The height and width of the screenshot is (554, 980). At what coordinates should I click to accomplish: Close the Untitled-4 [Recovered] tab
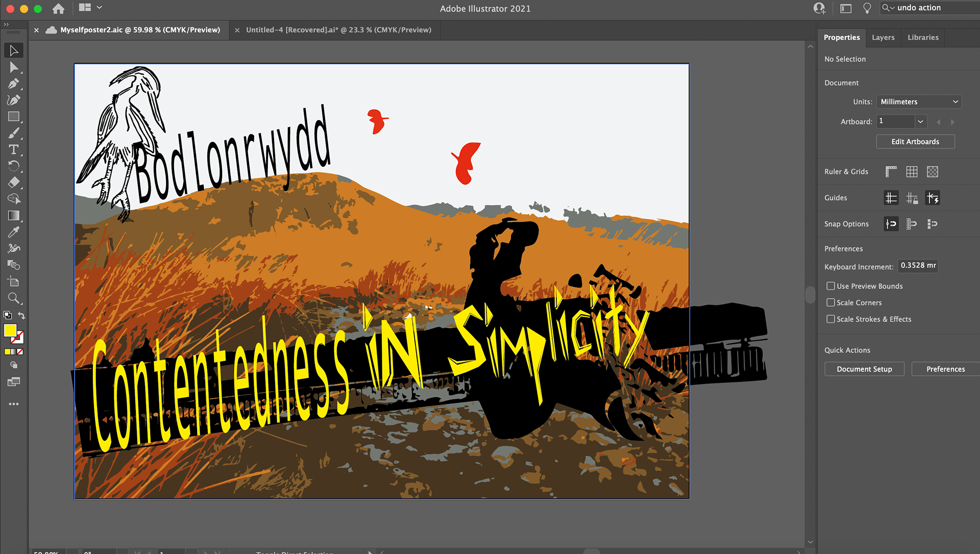(x=237, y=30)
